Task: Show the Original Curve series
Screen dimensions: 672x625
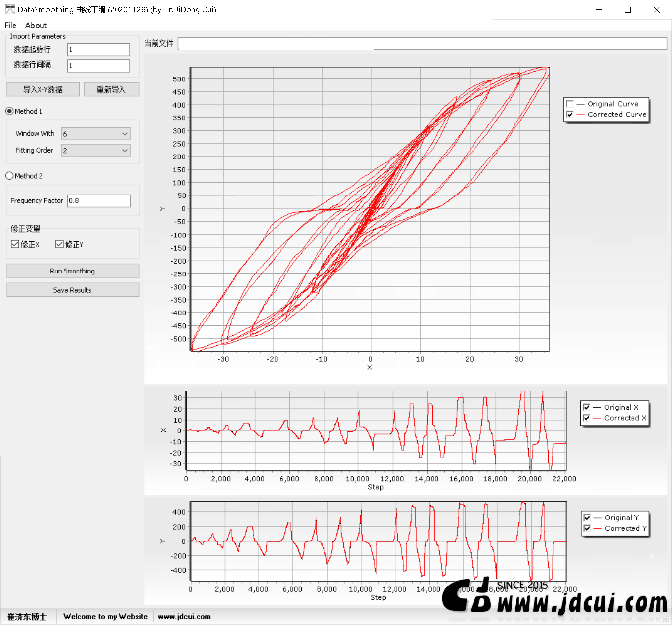Action: (x=570, y=104)
